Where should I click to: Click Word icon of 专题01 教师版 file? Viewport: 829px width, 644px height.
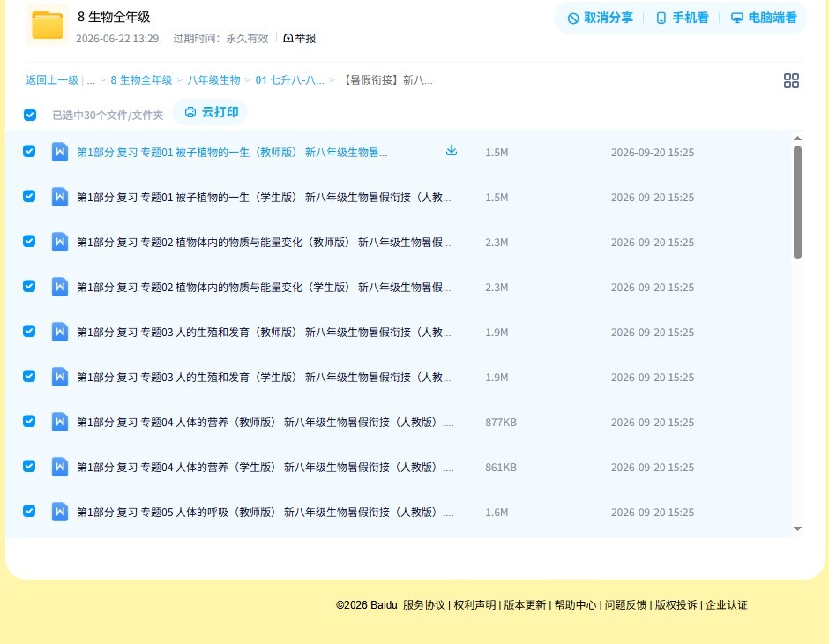[x=60, y=152]
